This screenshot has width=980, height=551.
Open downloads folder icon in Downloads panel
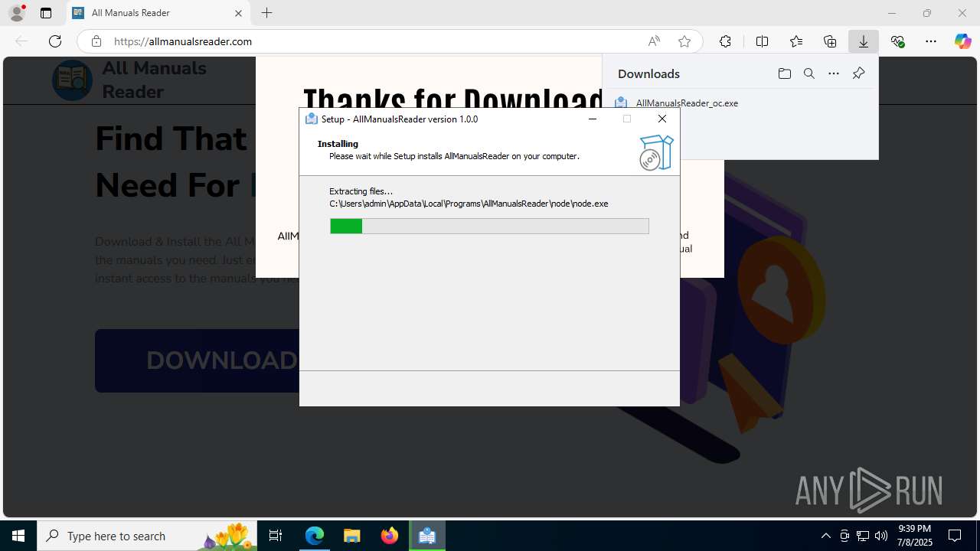784,73
